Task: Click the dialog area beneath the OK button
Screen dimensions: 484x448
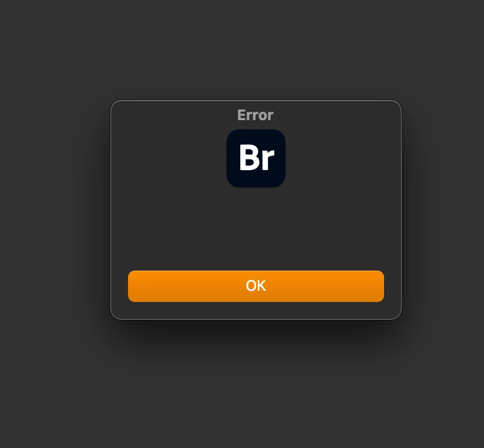Action: click(256, 310)
